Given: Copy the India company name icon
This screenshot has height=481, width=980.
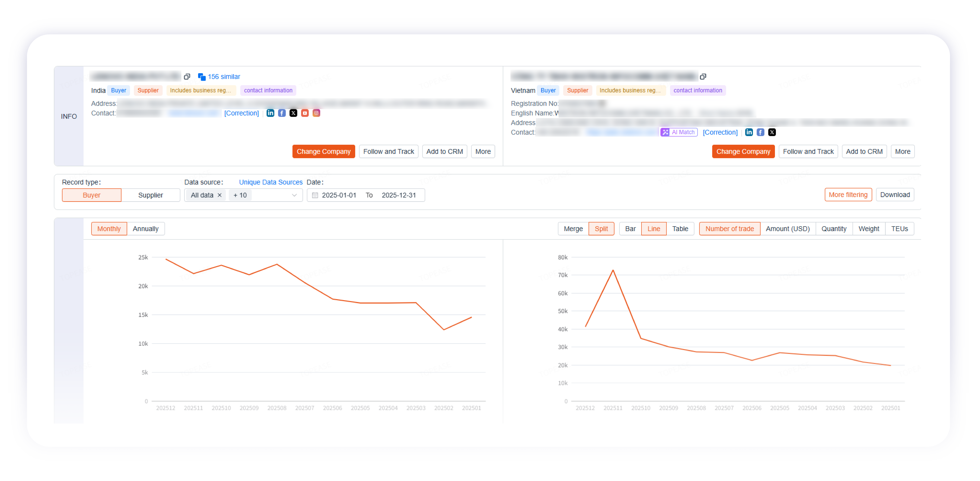Looking at the screenshot, I should pyautogui.click(x=187, y=77).
